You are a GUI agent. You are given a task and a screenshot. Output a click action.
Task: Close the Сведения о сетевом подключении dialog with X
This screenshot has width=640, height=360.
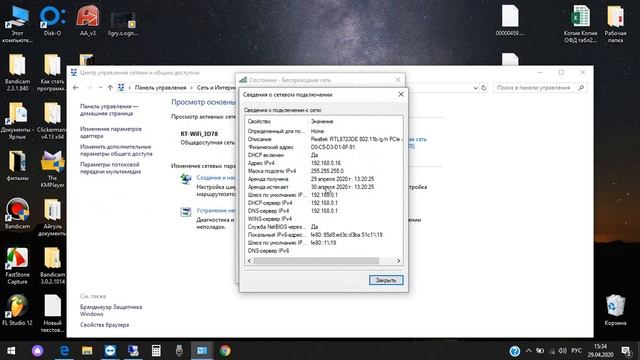click(401, 94)
